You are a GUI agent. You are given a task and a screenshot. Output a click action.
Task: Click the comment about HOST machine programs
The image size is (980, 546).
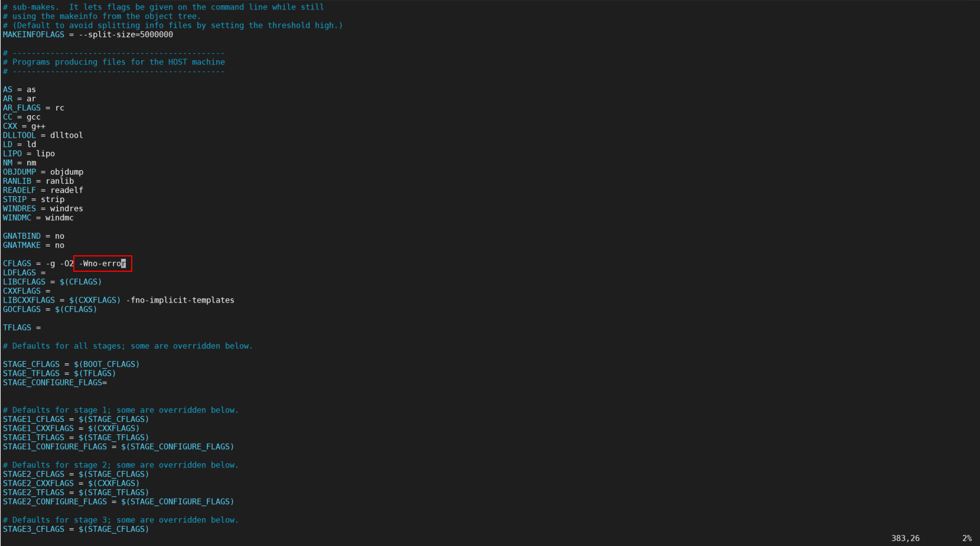click(113, 61)
